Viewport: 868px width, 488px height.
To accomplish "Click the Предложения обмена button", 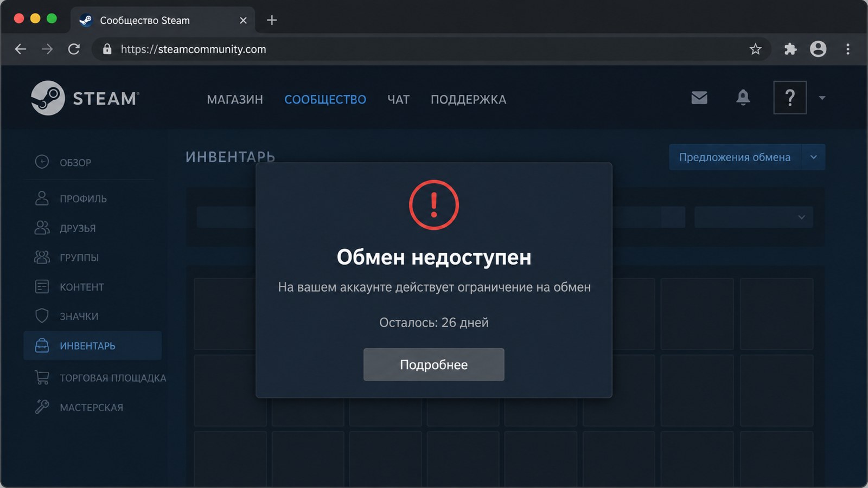I will pyautogui.click(x=735, y=157).
